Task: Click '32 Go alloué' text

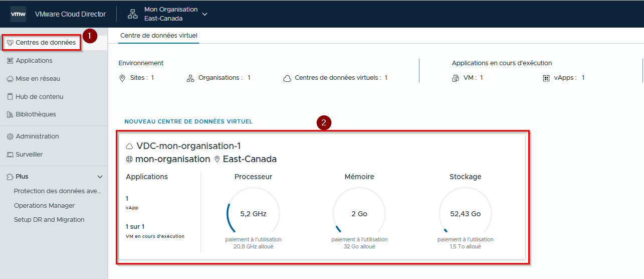Action: 359,246
